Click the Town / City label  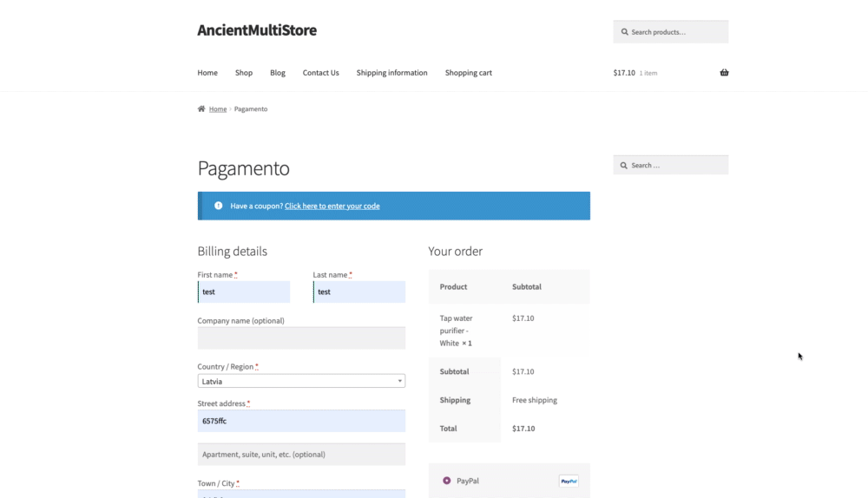[216, 483]
